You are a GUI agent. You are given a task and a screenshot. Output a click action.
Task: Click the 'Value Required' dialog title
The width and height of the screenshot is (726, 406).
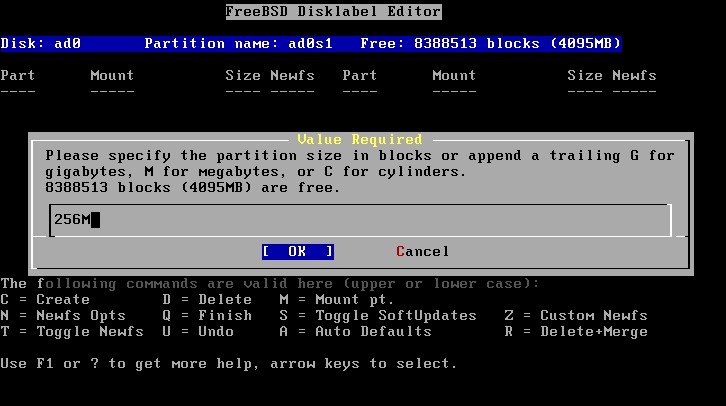click(x=360, y=139)
